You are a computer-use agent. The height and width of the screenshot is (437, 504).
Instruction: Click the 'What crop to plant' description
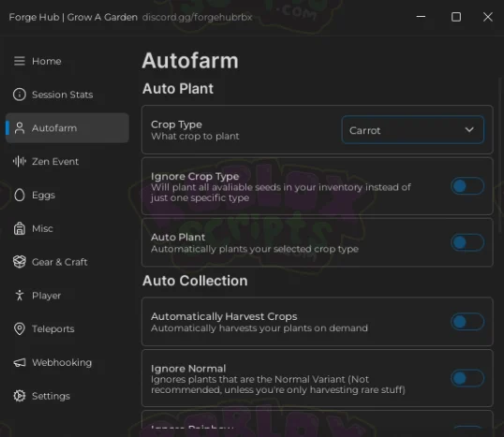[x=195, y=136]
